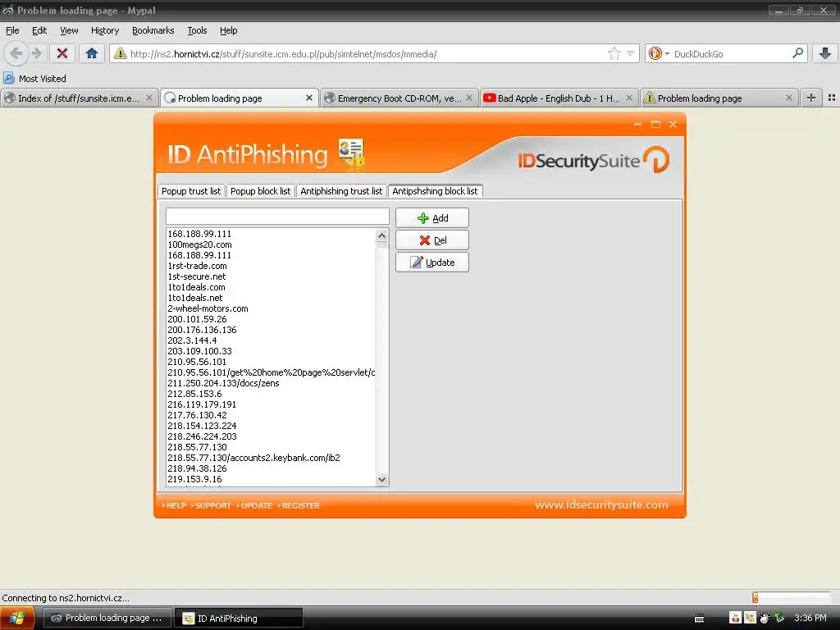840x630 pixels.
Task: Click the search magnifier icon
Action: point(797,53)
